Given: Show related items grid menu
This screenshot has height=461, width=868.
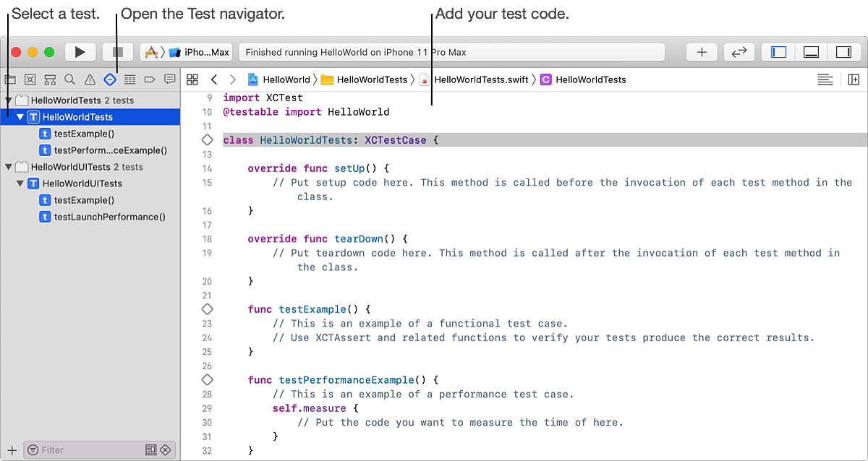Looking at the screenshot, I should (x=192, y=79).
